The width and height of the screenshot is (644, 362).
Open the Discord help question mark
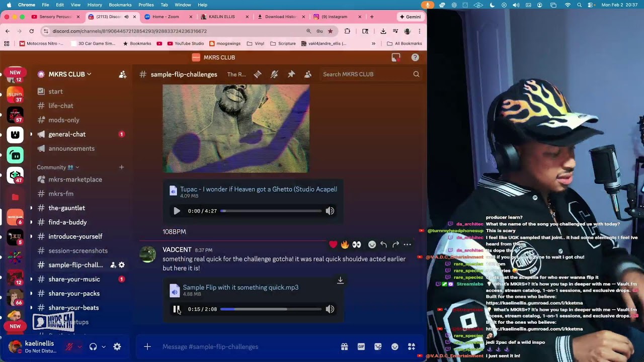pos(415,57)
